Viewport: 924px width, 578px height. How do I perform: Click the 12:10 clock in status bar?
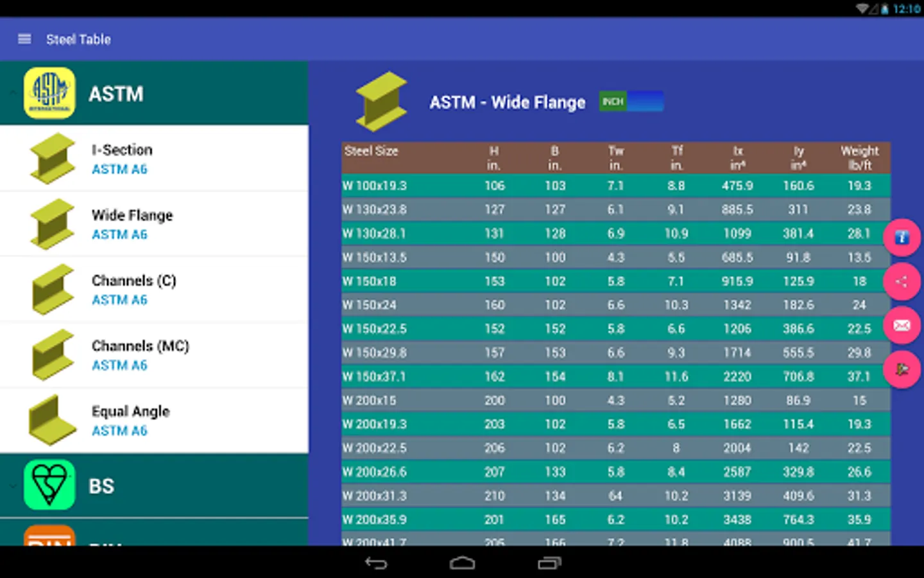point(907,9)
